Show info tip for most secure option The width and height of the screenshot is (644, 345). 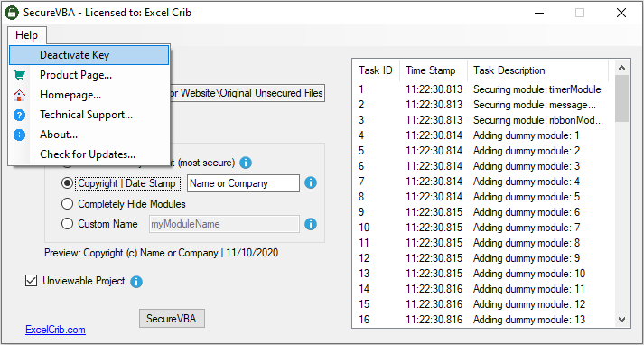tap(245, 163)
